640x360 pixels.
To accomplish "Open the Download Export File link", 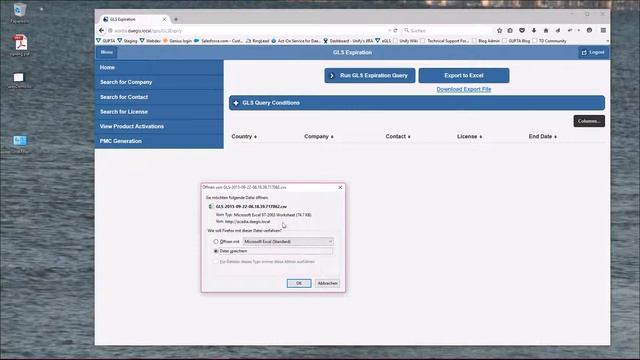I will pos(464,89).
